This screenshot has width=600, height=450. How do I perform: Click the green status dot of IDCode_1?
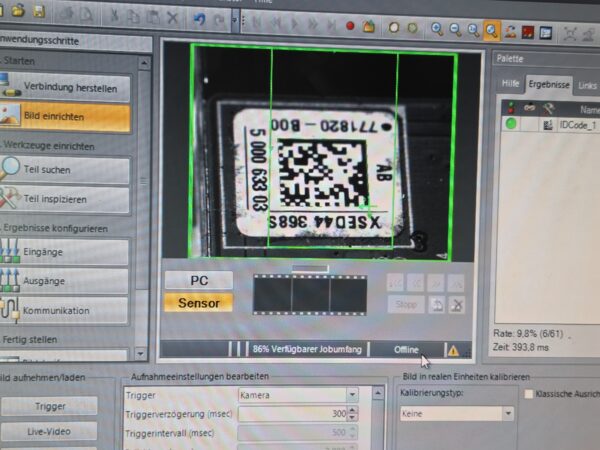tap(510, 124)
